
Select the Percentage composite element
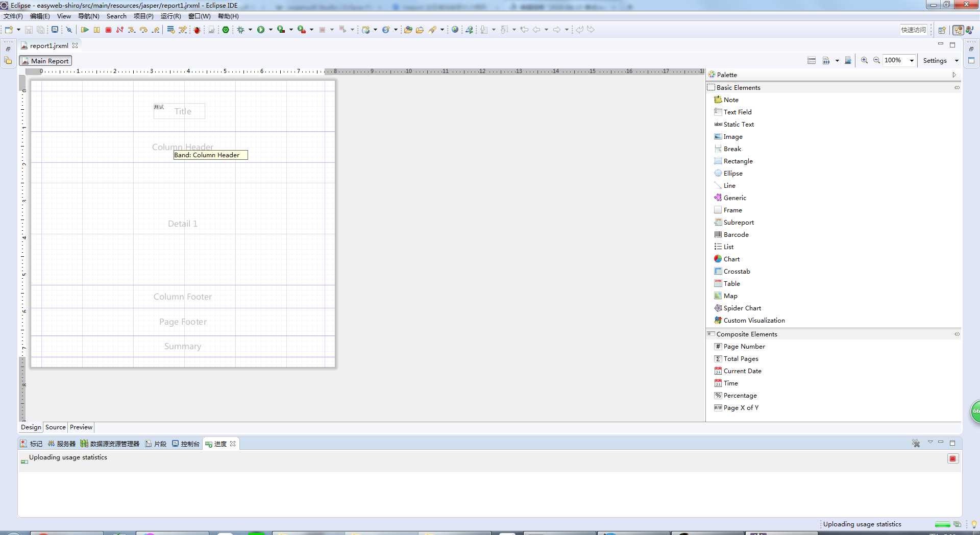[736, 395]
